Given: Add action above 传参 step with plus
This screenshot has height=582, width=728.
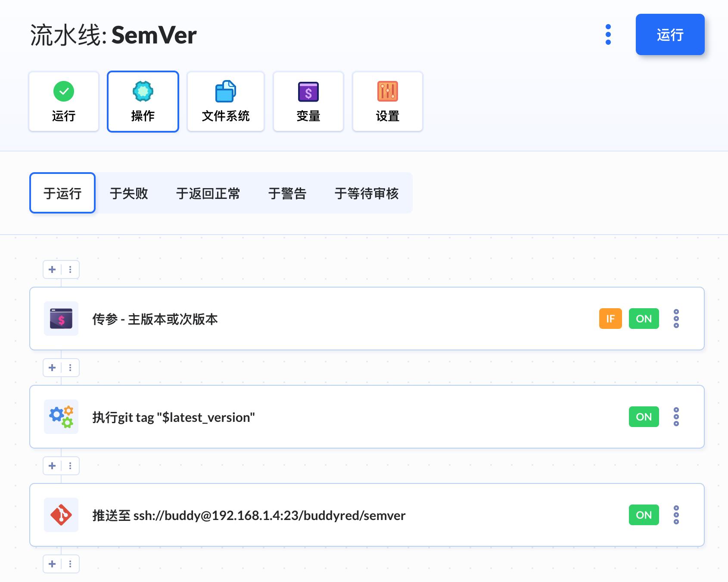Looking at the screenshot, I should click(x=52, y=269).
